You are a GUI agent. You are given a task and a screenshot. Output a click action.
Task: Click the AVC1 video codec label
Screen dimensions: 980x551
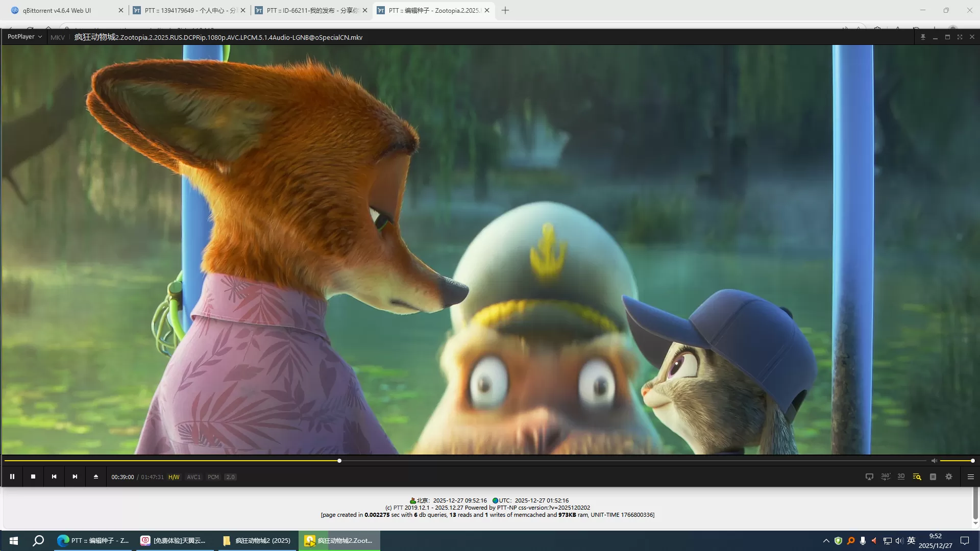(x=194, y=477)
